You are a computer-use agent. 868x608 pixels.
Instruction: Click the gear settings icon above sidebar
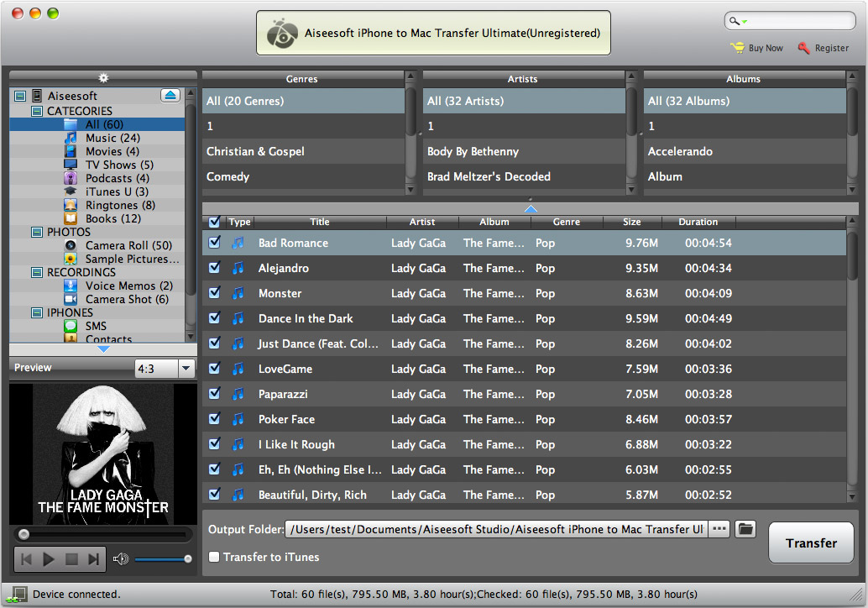pyautogui.click(x=103, y=78)
